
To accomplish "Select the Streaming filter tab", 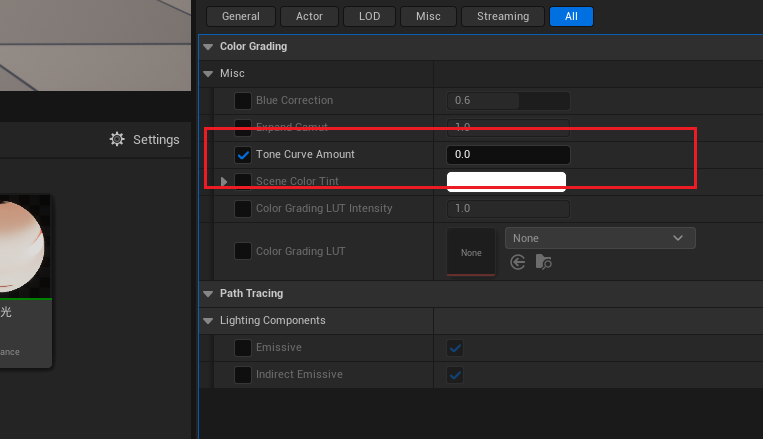I will (x=503, y=16).
